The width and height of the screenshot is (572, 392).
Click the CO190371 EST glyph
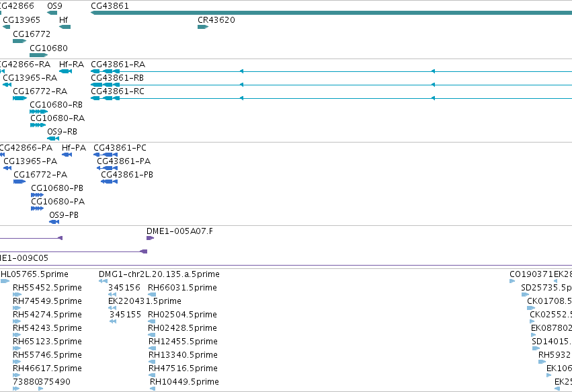512,281
